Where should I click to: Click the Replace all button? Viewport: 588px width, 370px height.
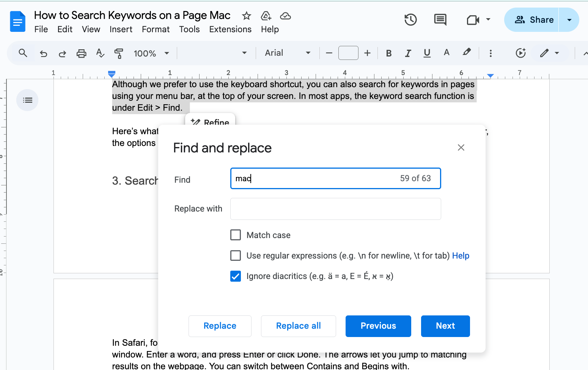[298, 326]
